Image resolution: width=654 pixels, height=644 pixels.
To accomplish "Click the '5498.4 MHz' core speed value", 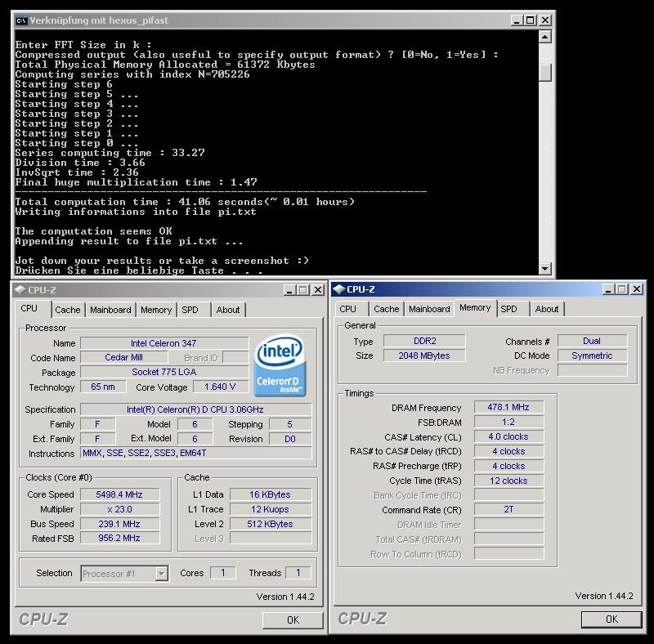I will [119, 494].
